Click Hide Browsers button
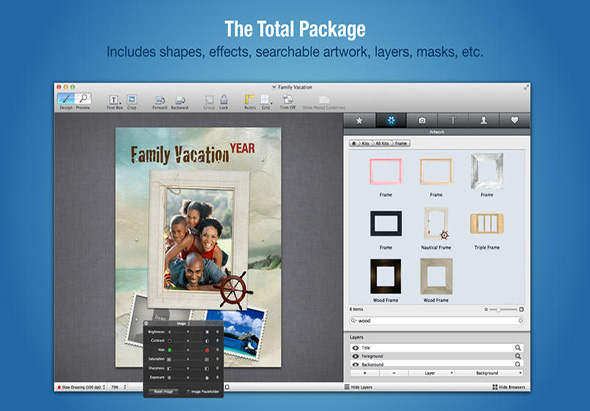590x411 pixels. (x=509, y=387)
